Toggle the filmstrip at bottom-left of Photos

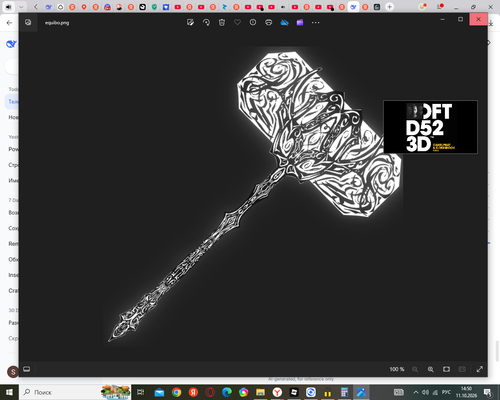[x=27, y=369]
